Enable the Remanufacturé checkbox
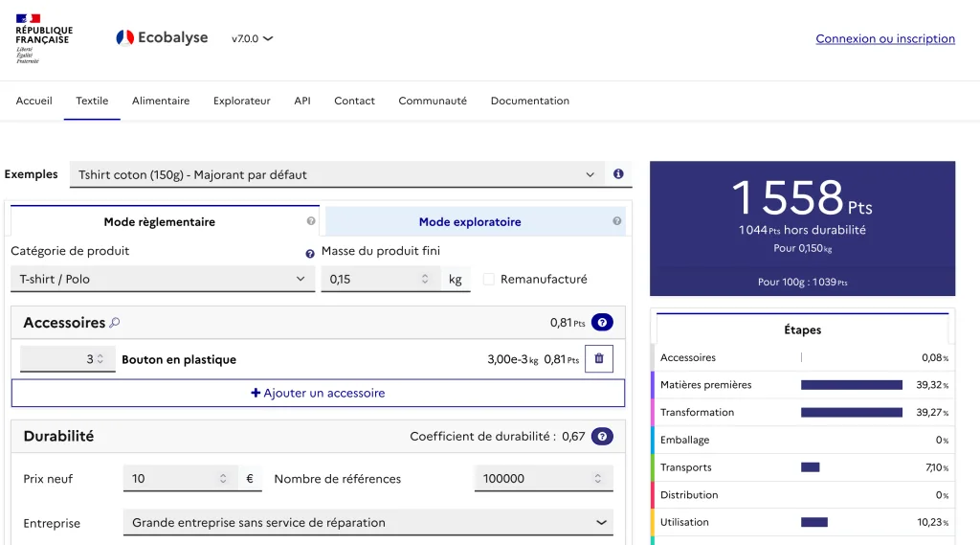Screen dimensions: 980x545 pos(489,279)
